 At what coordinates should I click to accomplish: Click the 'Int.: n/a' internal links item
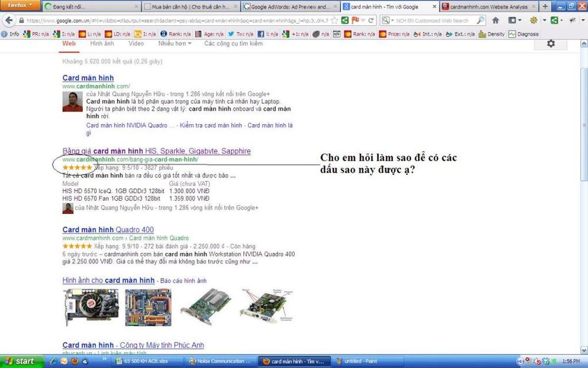coord(427,34)
